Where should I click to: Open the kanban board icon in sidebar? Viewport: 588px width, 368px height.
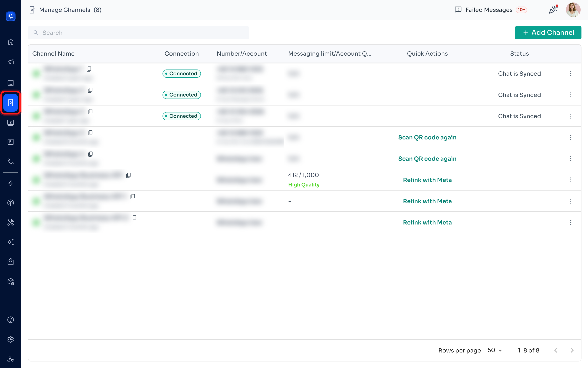point(10,142)
